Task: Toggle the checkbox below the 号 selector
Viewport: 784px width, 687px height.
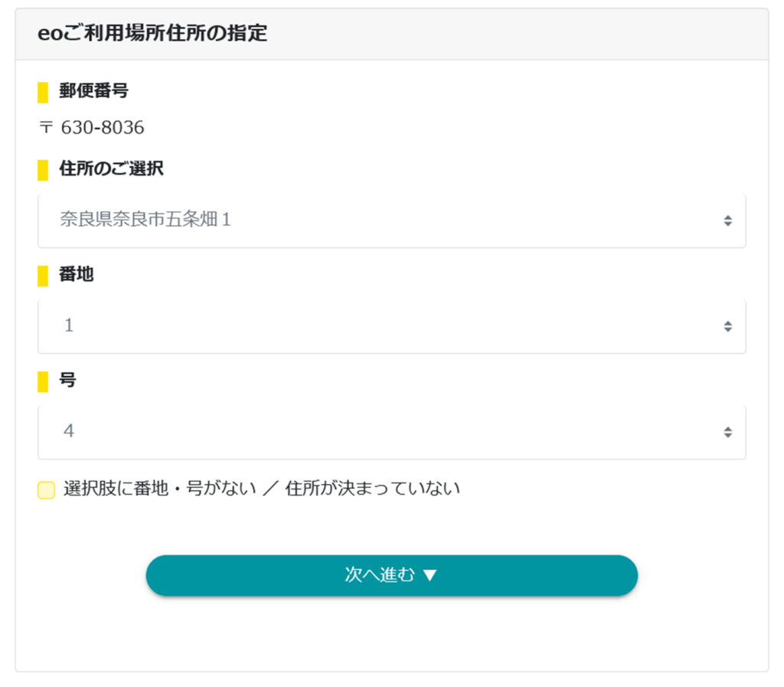Action: [x=46, y=488]
